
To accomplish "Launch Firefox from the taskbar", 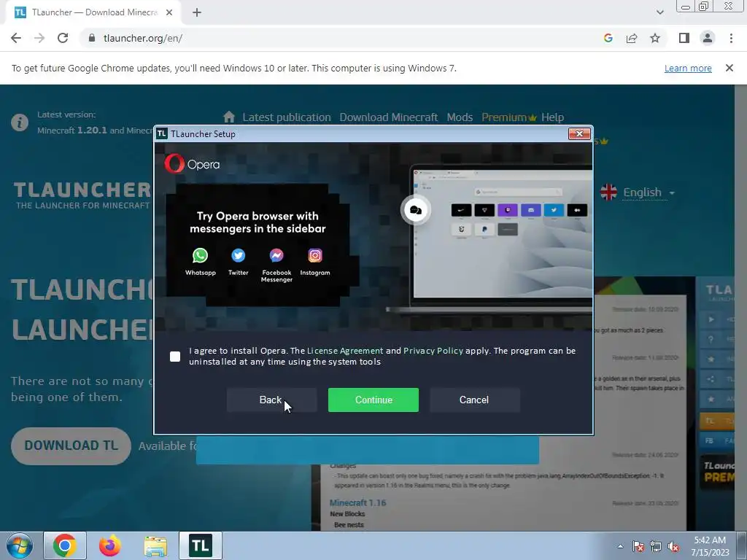I will click(110, 545).
